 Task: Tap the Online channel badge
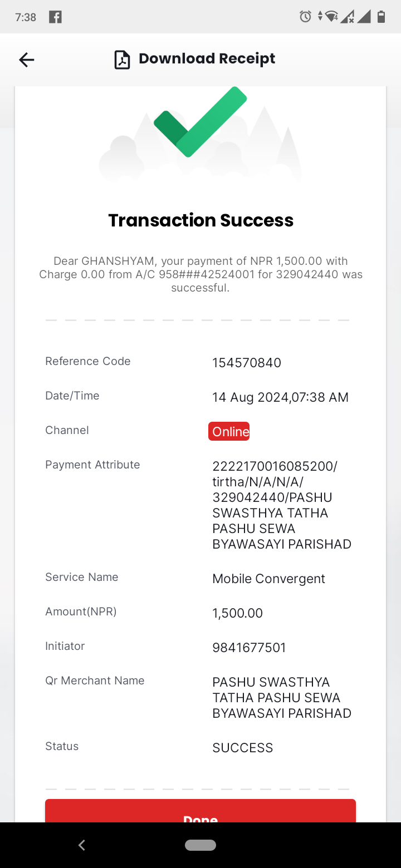point(229,431)
